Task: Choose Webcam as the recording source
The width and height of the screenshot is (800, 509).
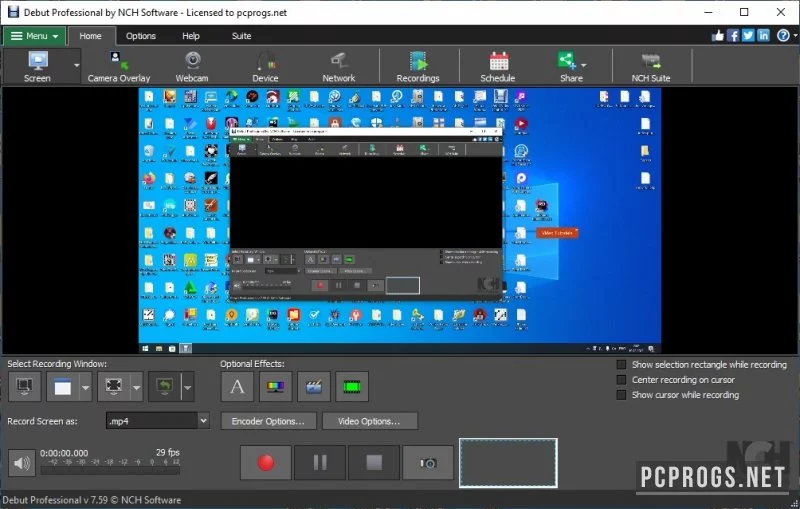Action: click(x=192, y=66)
